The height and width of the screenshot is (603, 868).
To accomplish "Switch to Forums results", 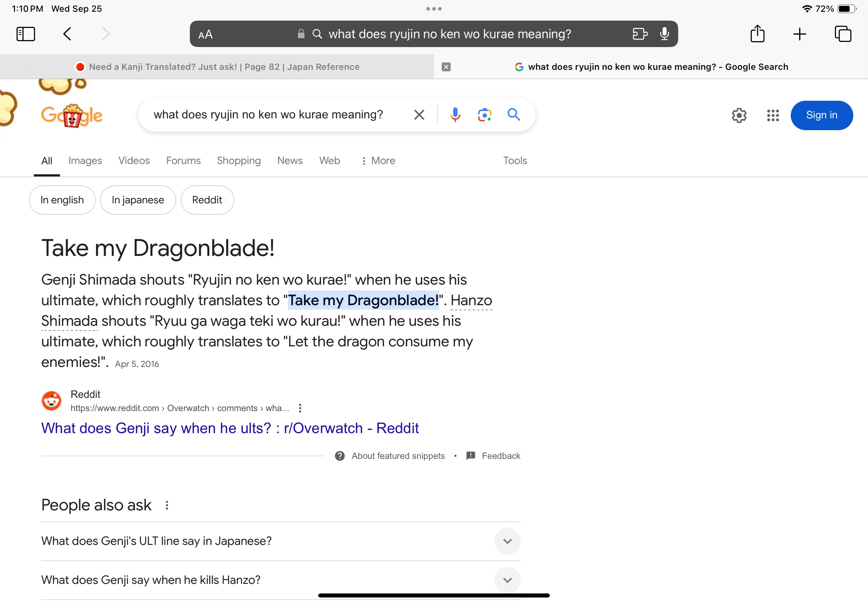I will (183, 161).
